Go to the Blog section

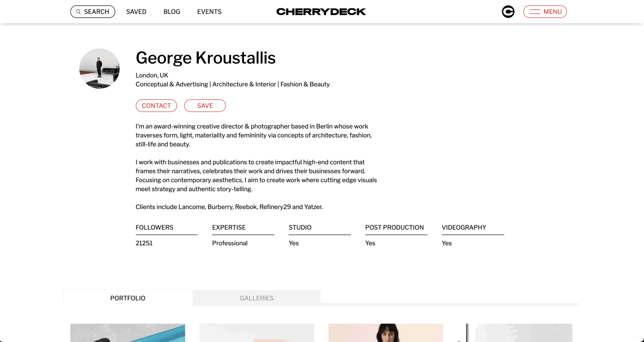pyautogui.click(x=171, y=12)
